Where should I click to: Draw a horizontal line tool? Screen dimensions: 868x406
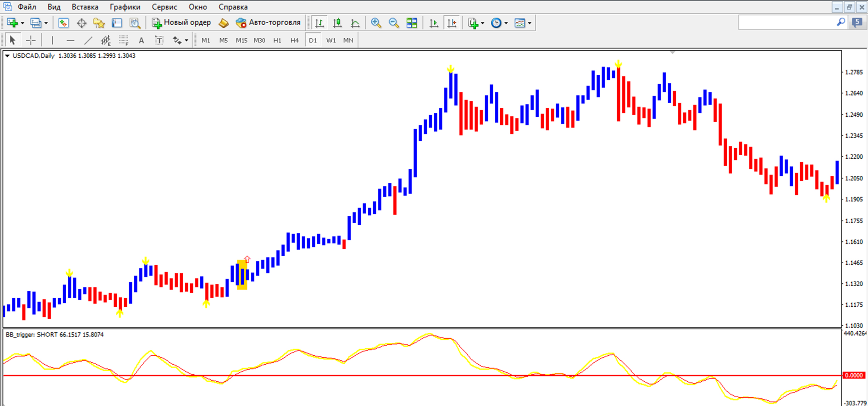(x=70, y=40)
